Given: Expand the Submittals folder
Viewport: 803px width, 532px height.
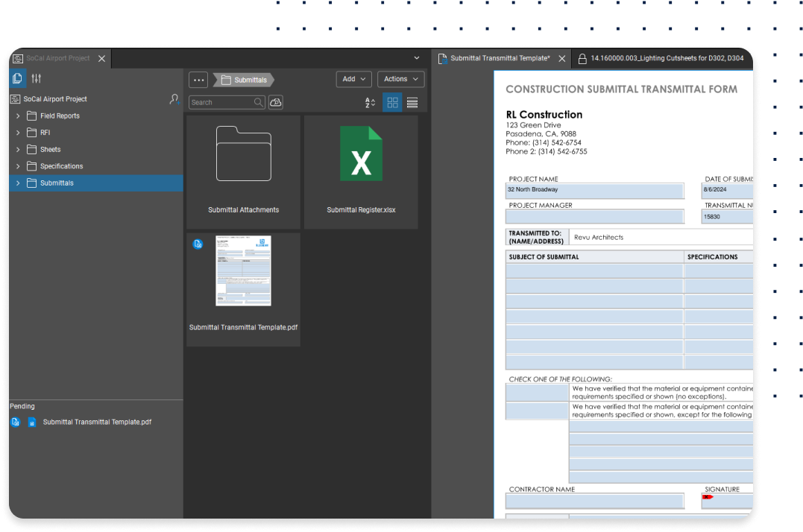Looking at the screenshot, I should point(18,183).
